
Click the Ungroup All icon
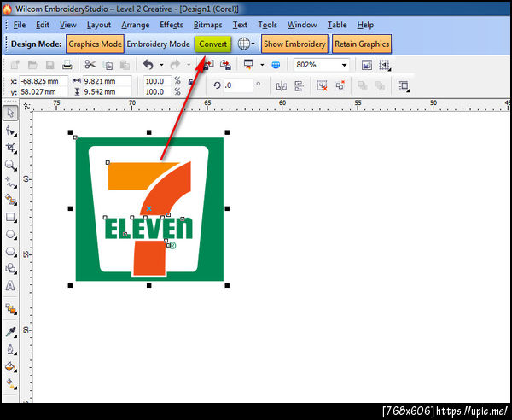click(340, 85)
